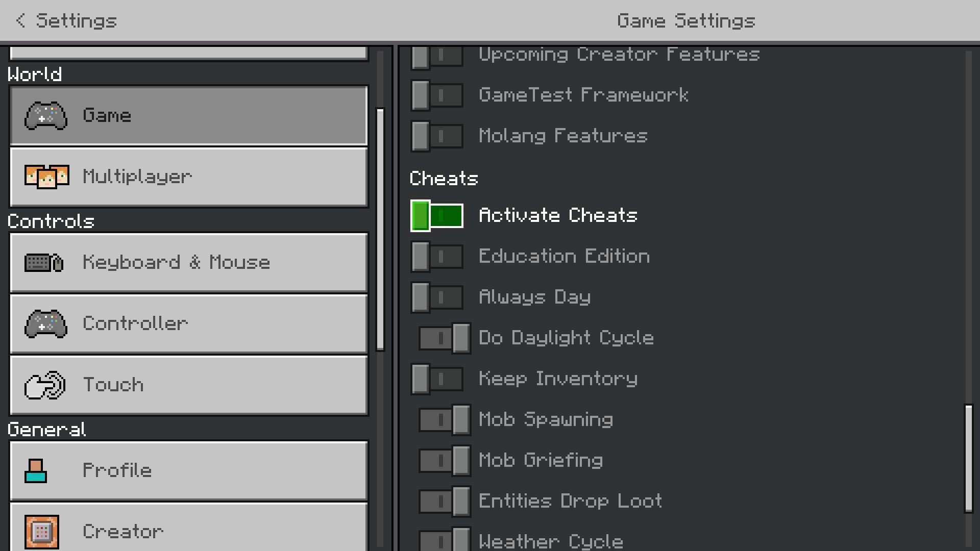The image size is (980, 551).
Task: Navigate back using Settings arrow
Action: click(21, 20)
